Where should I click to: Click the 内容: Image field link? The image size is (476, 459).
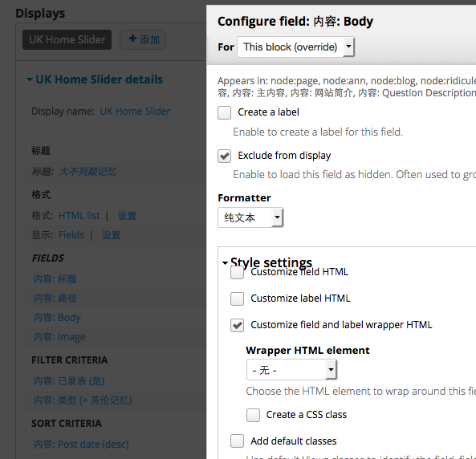coord(59,337)
